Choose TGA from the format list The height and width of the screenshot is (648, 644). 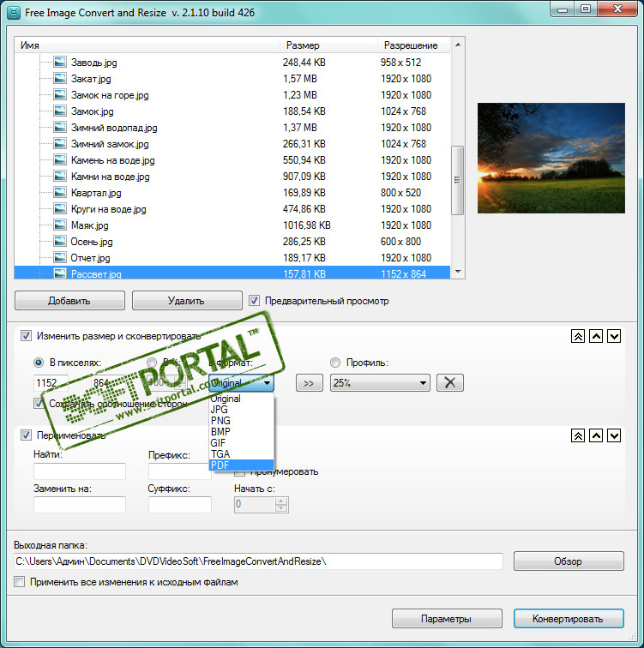point(242,454)
